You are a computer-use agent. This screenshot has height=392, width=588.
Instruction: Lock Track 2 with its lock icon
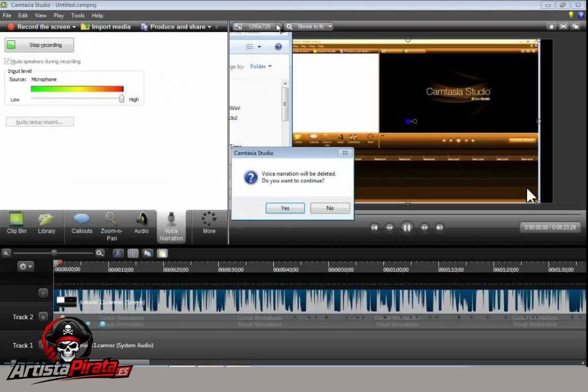coord(43,317)
